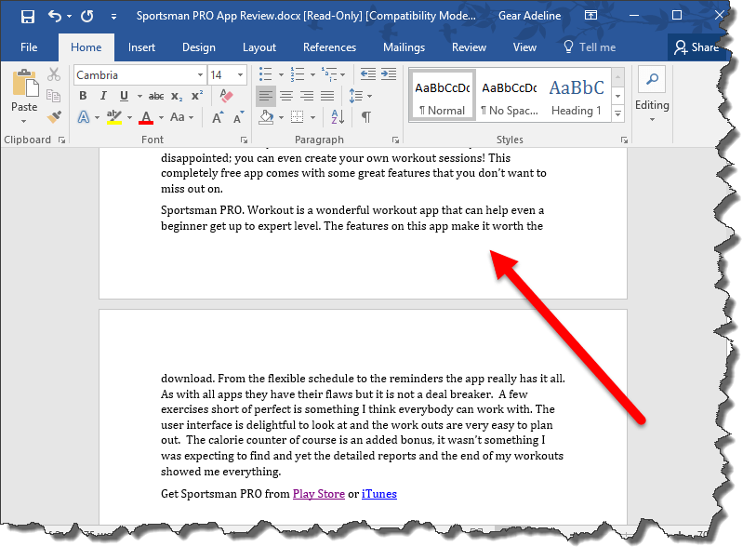Align paragraph text right

[307, 96]
